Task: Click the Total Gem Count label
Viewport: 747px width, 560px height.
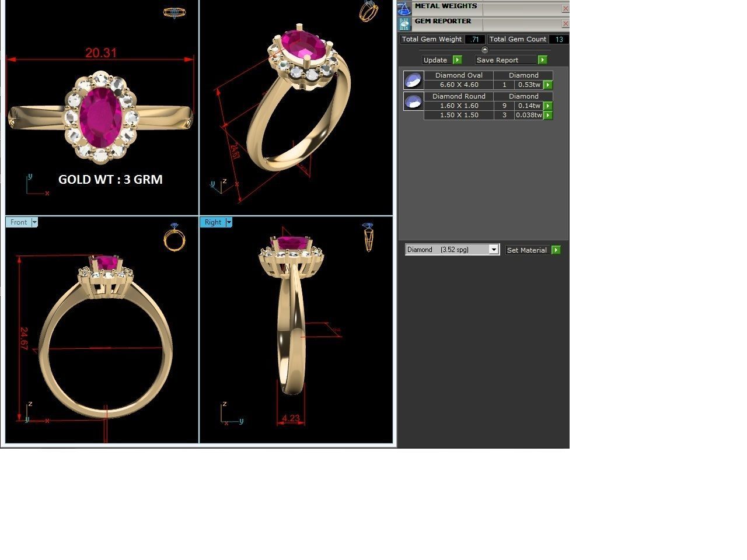Action: point(518,39)
